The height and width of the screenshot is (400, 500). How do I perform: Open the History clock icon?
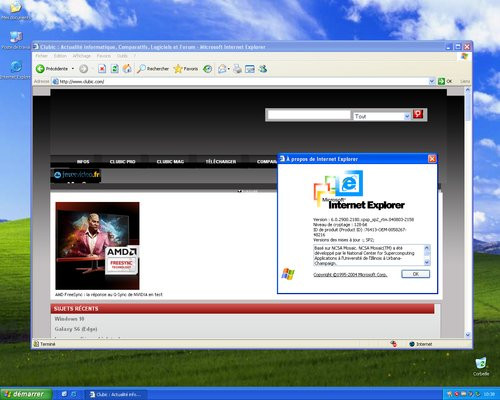208,69
